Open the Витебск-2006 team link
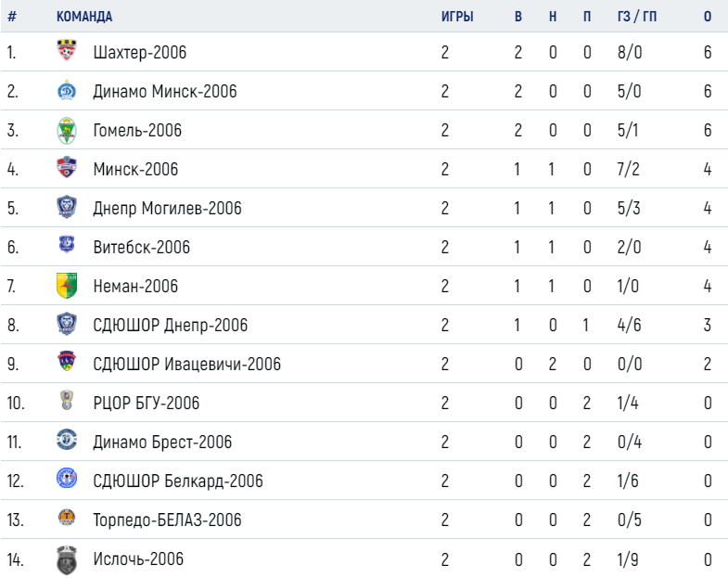Screen dimensions: 728x578 click(142, 247)
